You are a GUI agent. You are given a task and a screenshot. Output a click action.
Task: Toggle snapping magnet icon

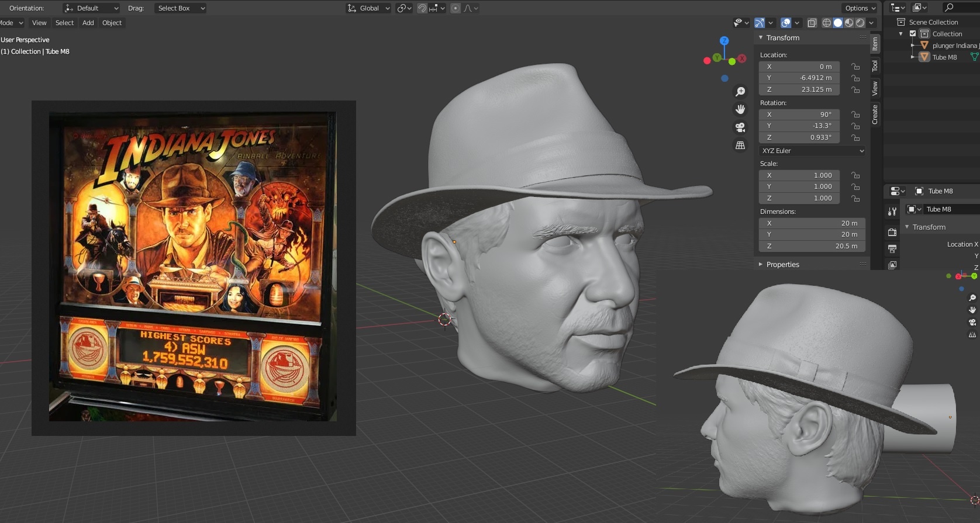click(422, 8)
